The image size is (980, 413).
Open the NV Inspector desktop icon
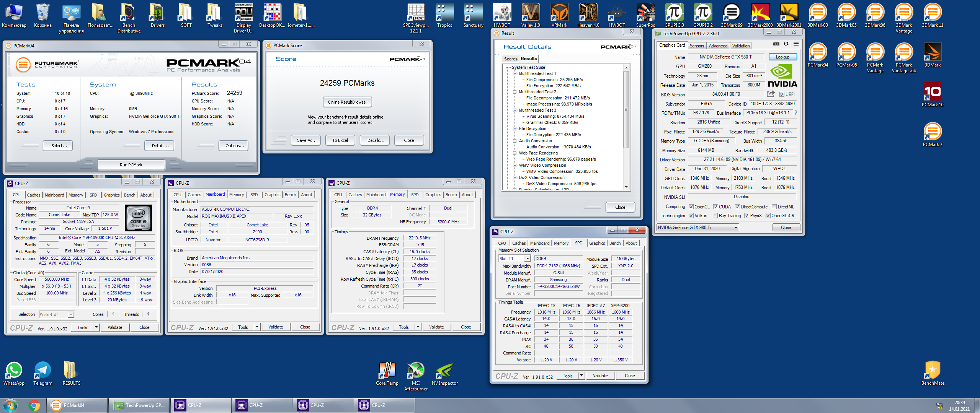(x=444, y=373)
